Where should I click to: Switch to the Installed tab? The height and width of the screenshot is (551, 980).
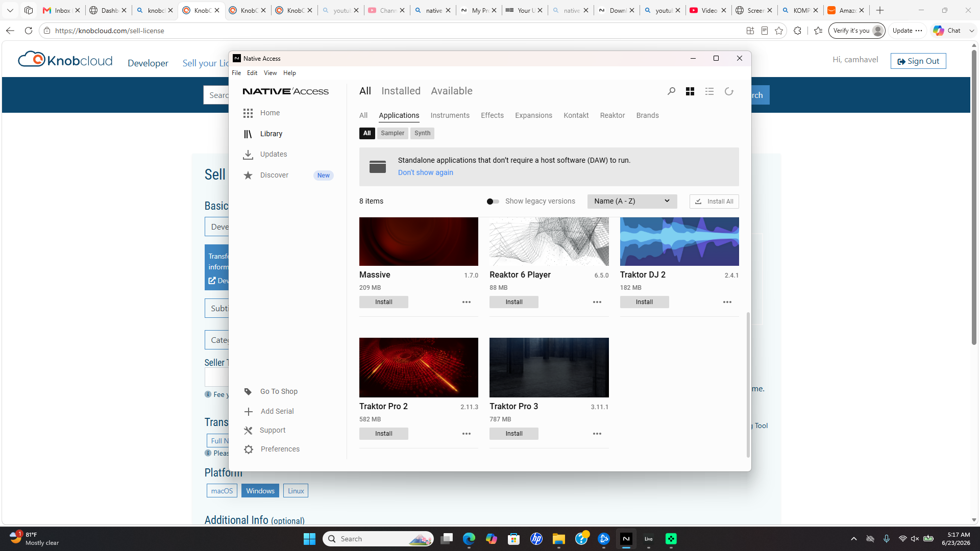click(x=401, y=91)
